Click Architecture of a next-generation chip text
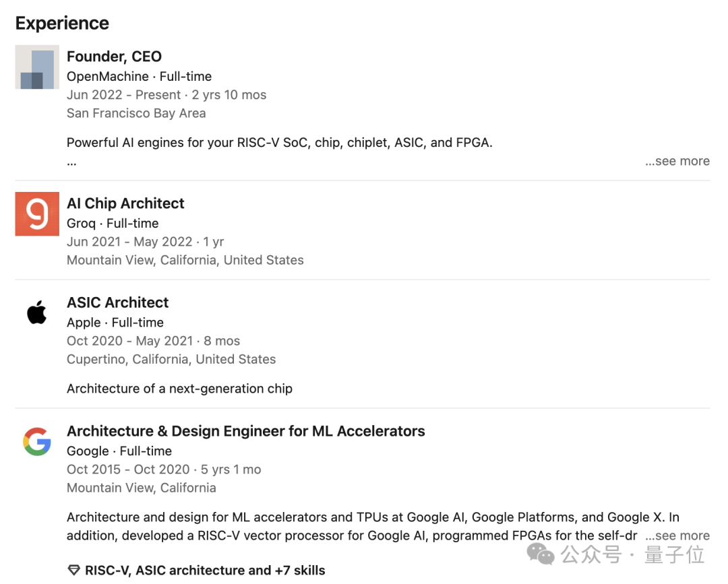The width and height of the screenshot is (728, 584). [x=179, y=389]
